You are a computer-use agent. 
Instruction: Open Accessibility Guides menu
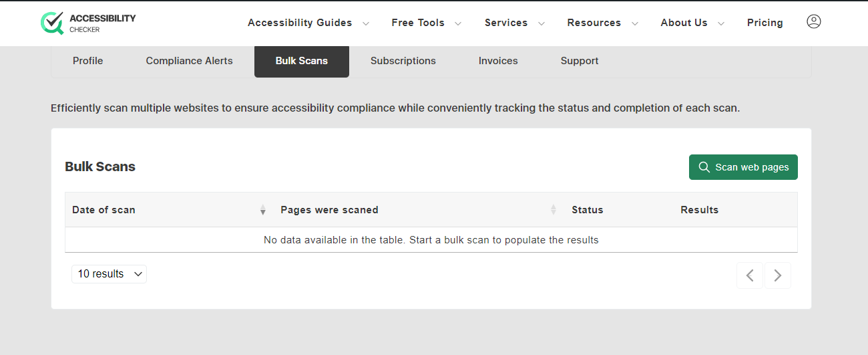(300, 23)
